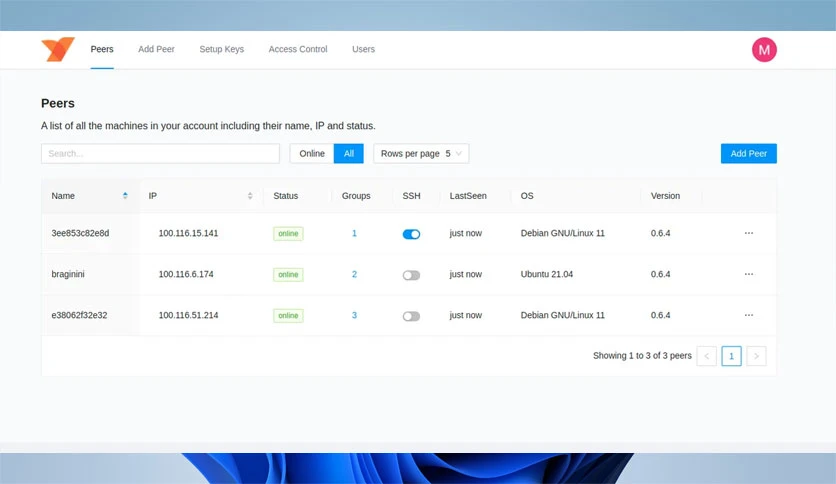
Task: Click the Version column header
Action: (665, 196)
